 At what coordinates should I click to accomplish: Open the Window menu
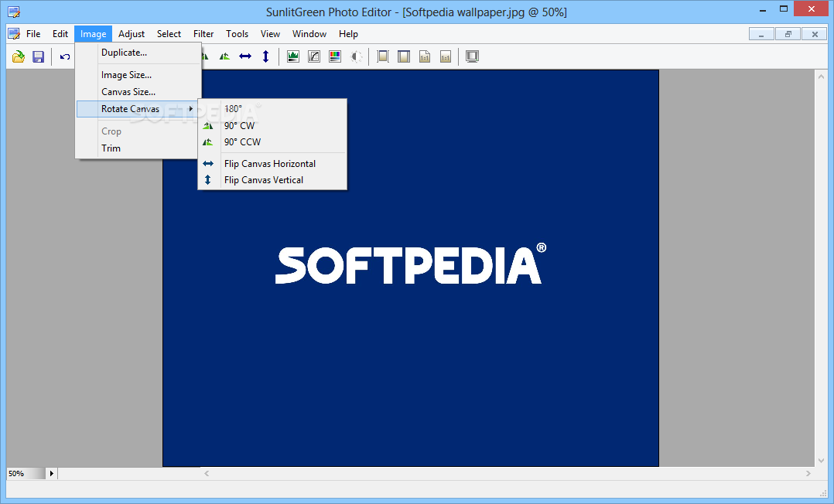pos(309,33)
